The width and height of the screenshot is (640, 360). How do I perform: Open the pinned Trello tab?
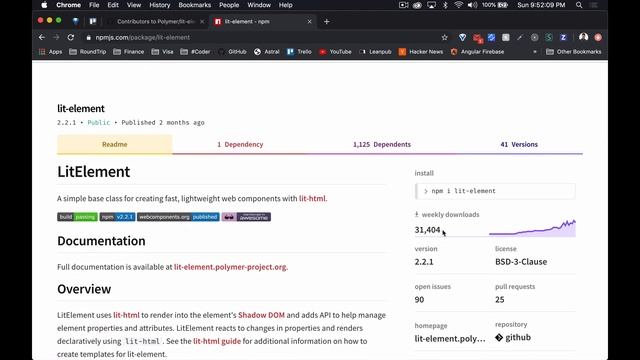click(93, 21)
